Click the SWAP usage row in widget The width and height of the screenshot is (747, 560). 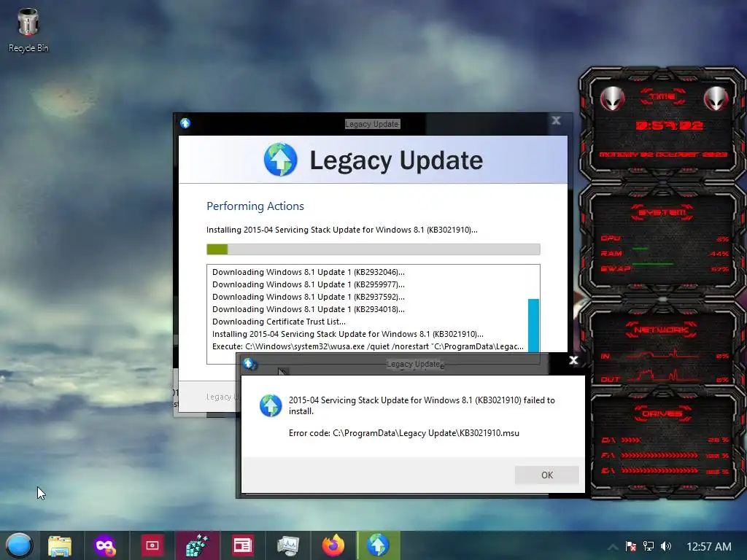[x=664, y=269]
